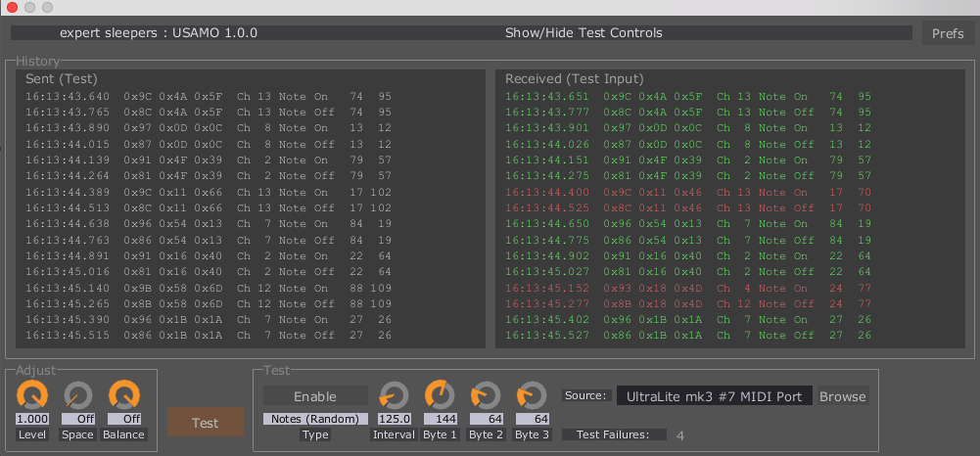
Task: Click the Byte 1 knob
Action: click(x=440, y=395)
